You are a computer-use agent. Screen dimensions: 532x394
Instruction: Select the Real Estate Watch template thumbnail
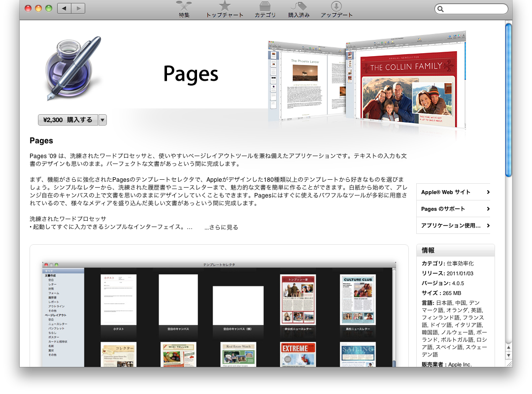point(238,354)
